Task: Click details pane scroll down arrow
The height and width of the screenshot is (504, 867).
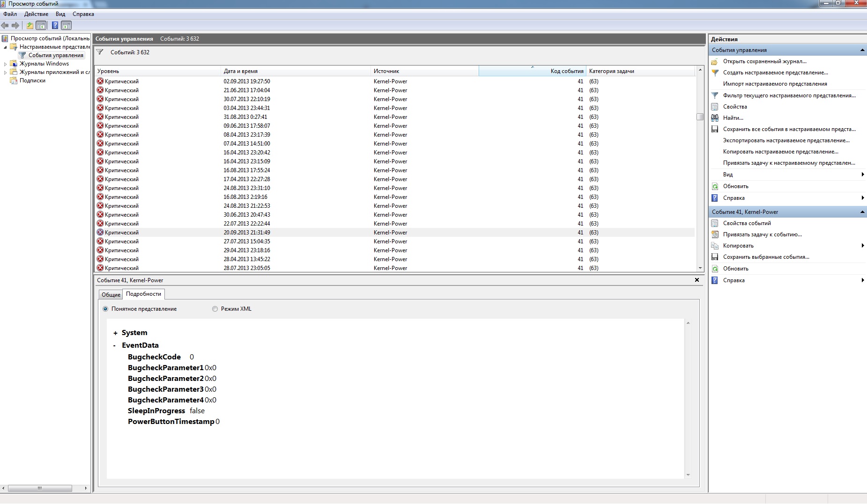Action: click(688, 475)
